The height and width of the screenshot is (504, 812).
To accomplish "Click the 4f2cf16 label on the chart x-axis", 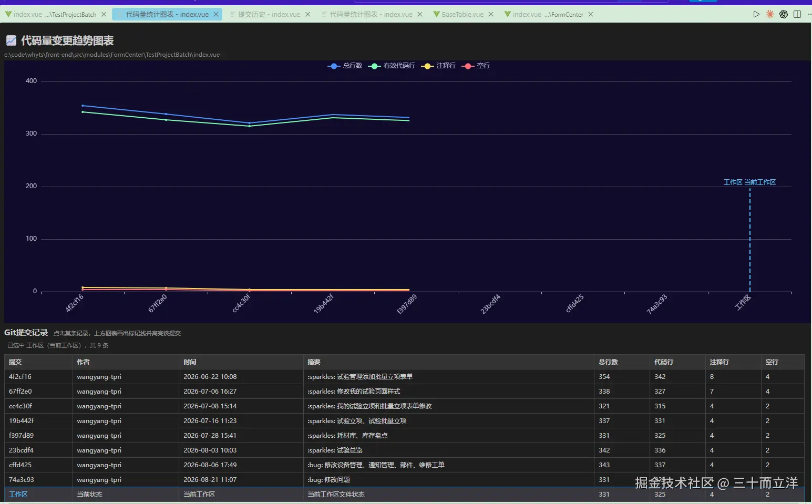I will coord(75,303).
